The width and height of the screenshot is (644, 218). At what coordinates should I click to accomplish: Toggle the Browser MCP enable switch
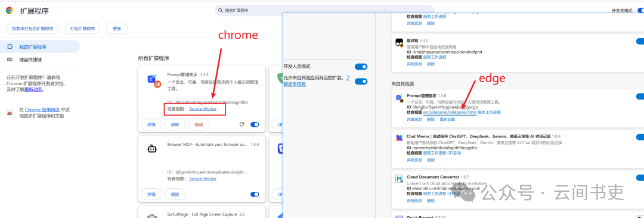coord(255,194)
